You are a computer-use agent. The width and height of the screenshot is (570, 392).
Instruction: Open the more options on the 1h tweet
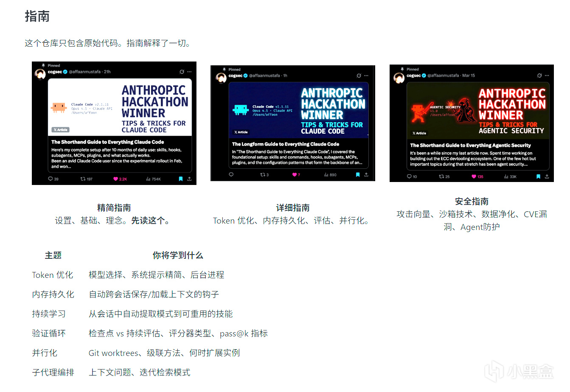pyautogui.click(x=366, y=76)
